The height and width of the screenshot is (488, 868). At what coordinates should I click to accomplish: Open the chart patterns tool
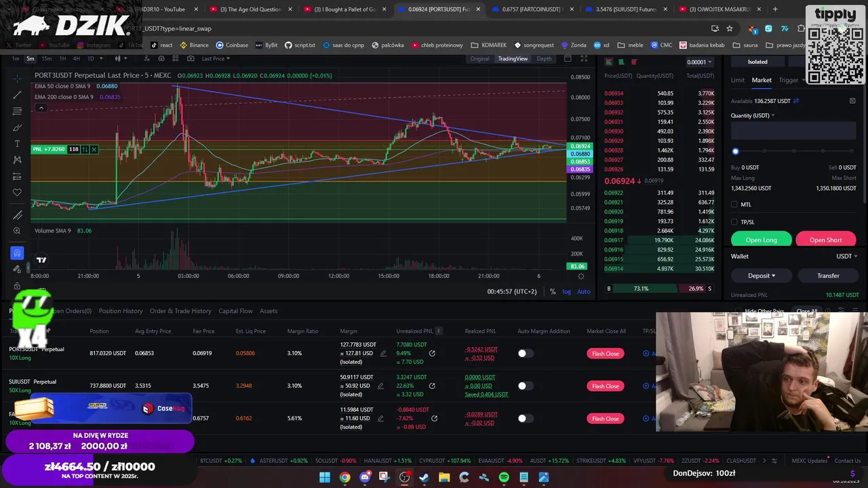pos(17,160)
